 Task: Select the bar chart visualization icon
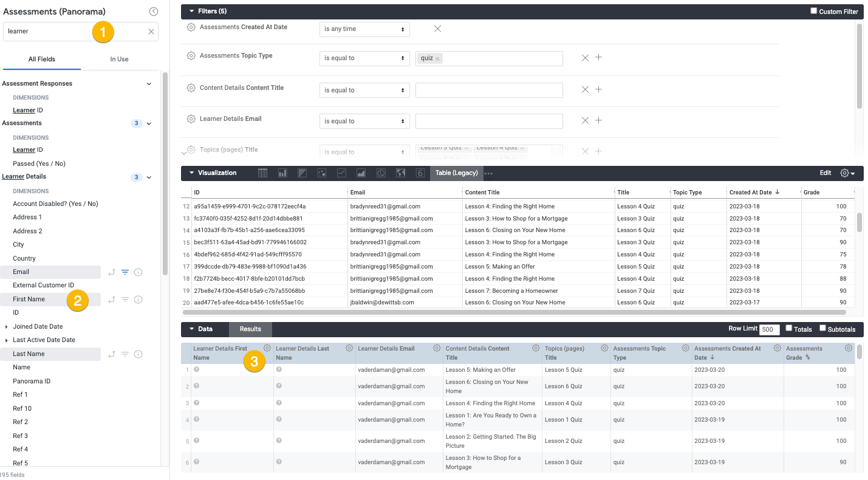point(302,173)
